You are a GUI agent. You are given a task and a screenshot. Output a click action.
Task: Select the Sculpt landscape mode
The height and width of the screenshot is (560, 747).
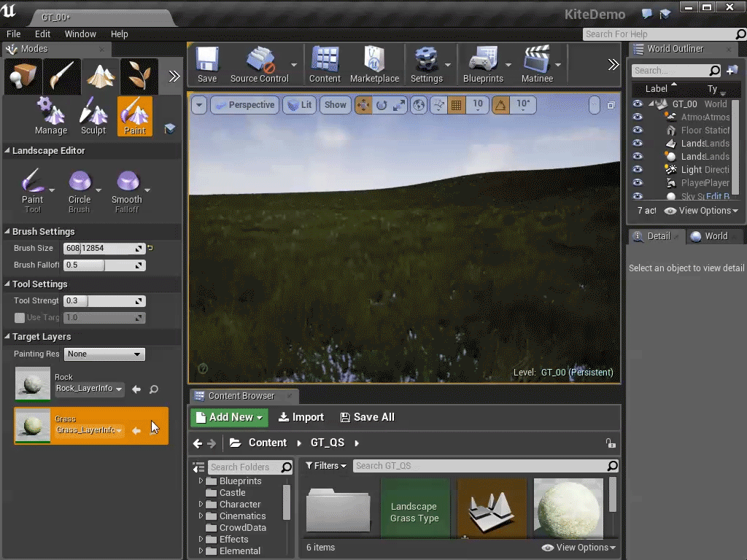pos(93,117)
